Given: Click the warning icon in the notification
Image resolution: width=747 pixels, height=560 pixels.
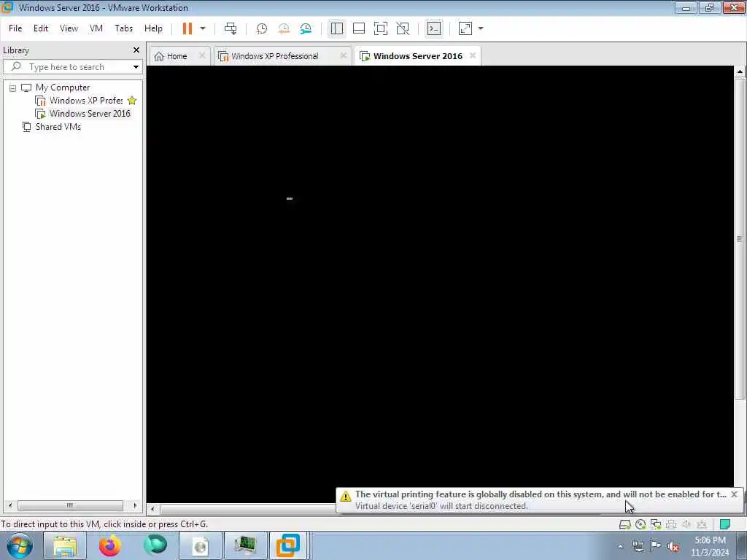Looking at the screenshot, I should pyautogui.click(x=345, y=496).
